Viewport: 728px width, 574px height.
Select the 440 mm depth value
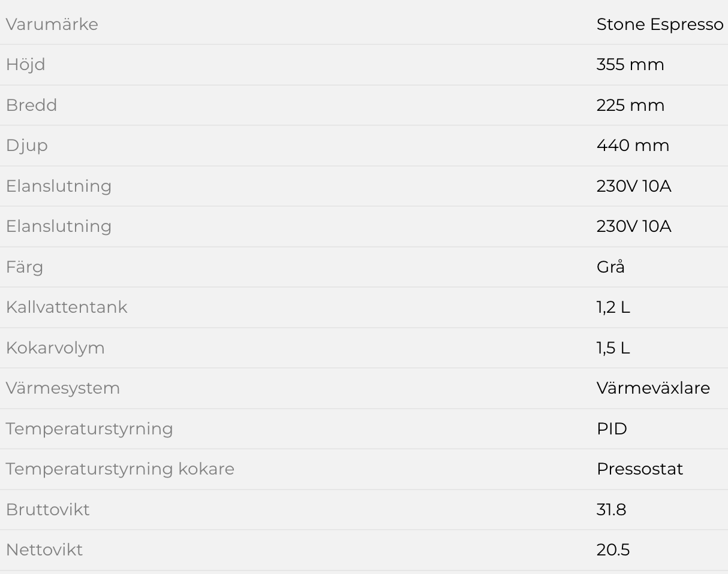pos(633,146)
